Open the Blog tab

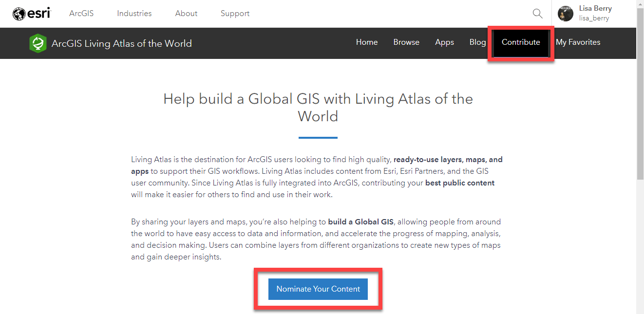tap(477, 42)
